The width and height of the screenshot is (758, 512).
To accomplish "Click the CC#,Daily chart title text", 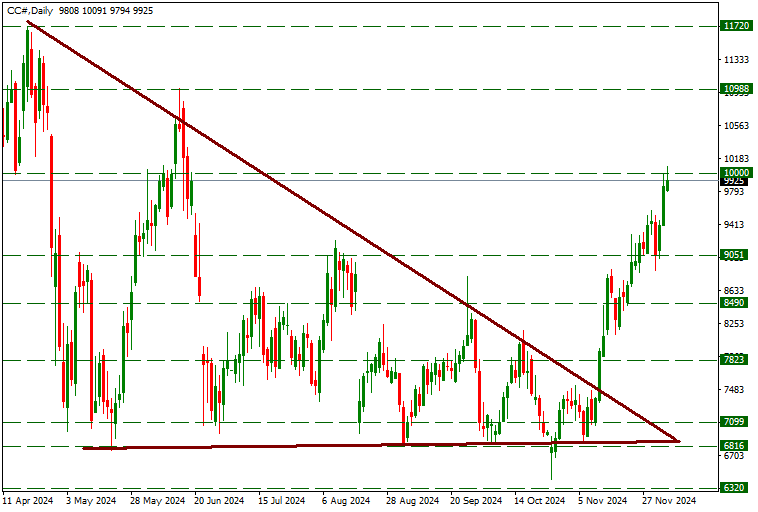I will tap(30, 11).
